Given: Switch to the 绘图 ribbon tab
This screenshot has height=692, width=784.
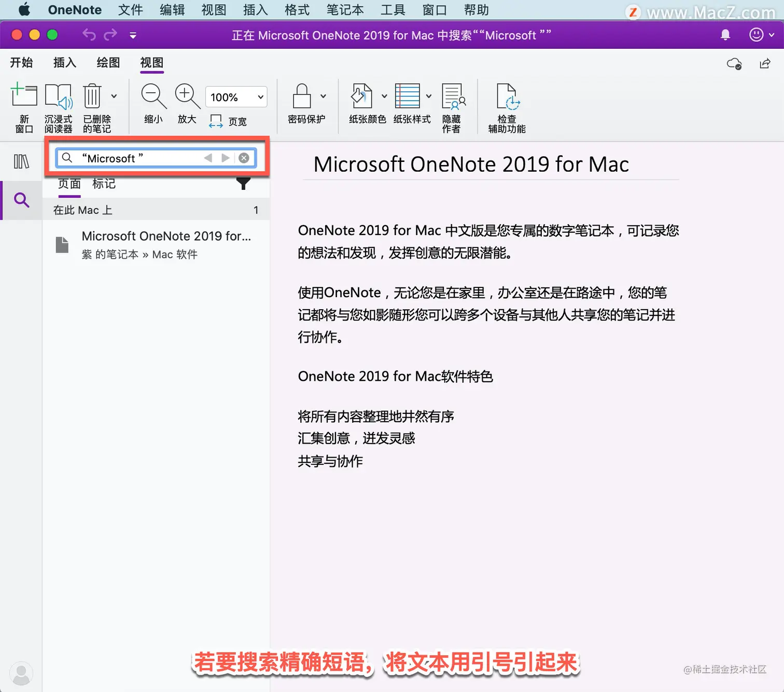Looking at the screenshot, I should (x=108, y=63).
